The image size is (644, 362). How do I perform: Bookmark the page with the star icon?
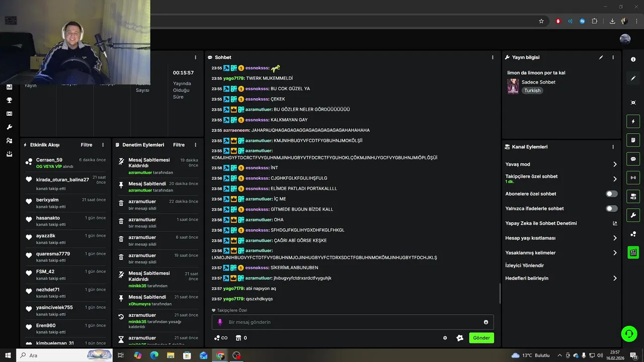pos(541,21)
